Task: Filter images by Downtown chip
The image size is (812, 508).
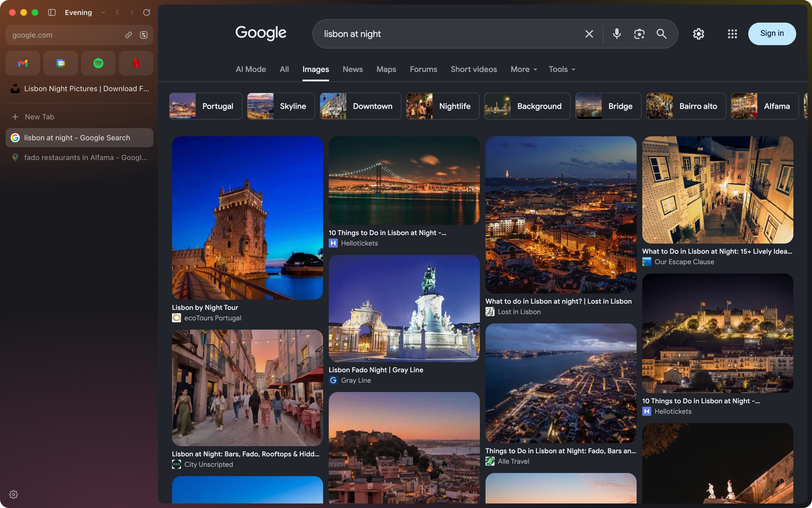Action: pyautogui.click(x=360, y=106)
